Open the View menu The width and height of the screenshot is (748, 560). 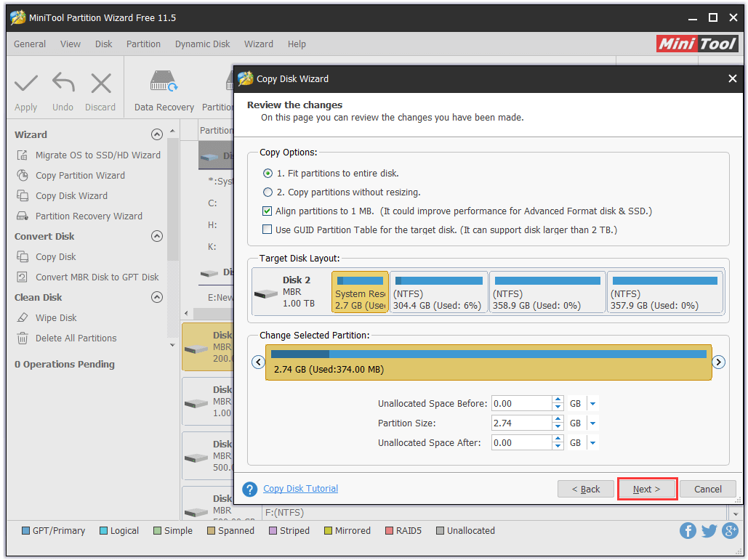click(70, 44)
